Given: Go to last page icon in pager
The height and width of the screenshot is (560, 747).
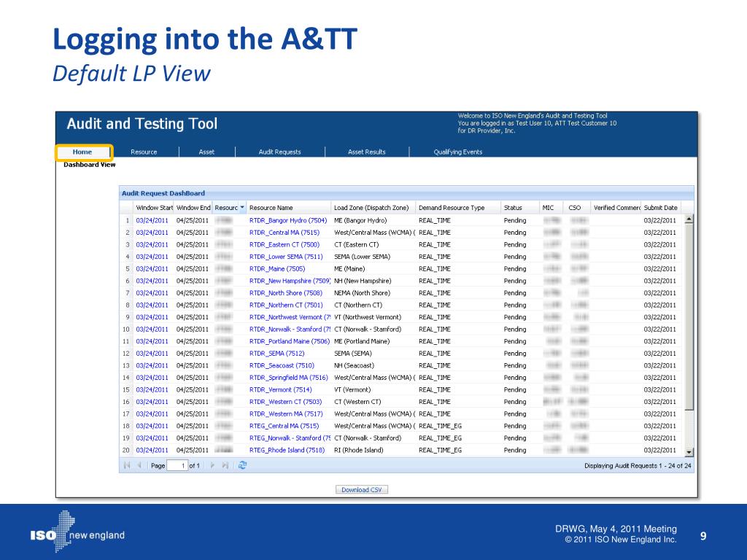Looking at the screenshot, I should (225, 465).
